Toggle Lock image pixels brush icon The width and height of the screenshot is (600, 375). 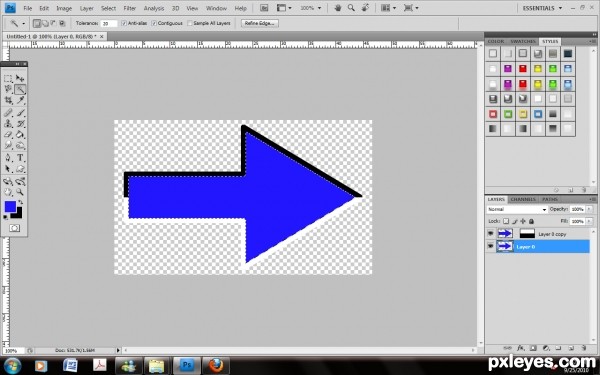click(515, 221)
